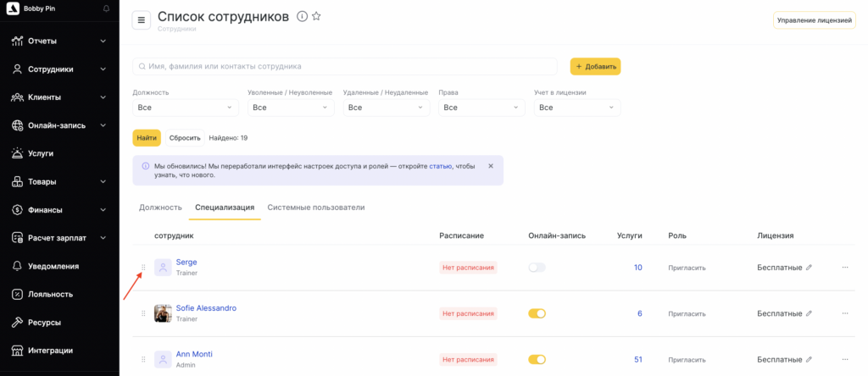Click Sofie Alessandro's profile photo
868x376 pixels.
(163, 313)
